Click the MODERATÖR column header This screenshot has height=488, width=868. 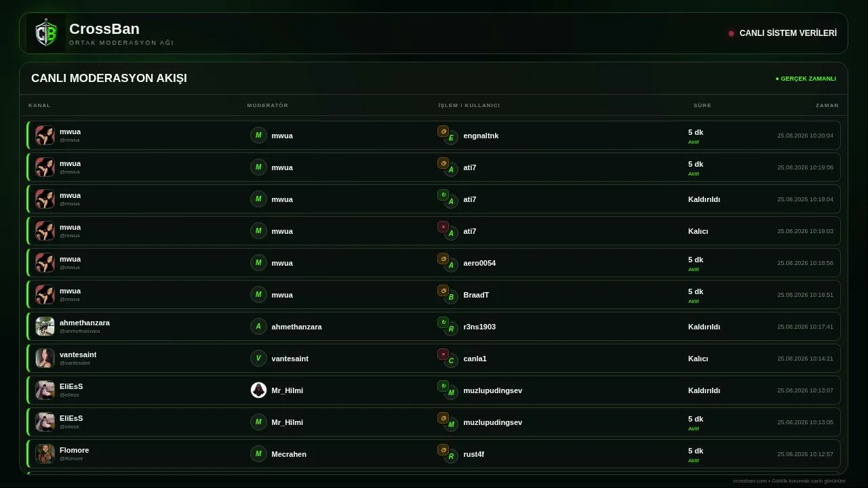point(268,106)
